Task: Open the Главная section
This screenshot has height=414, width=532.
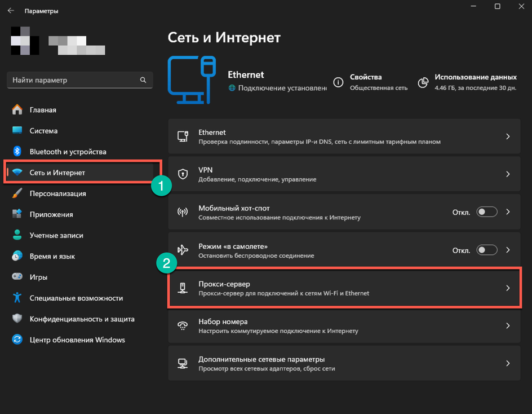Action: tap(79, 109)
